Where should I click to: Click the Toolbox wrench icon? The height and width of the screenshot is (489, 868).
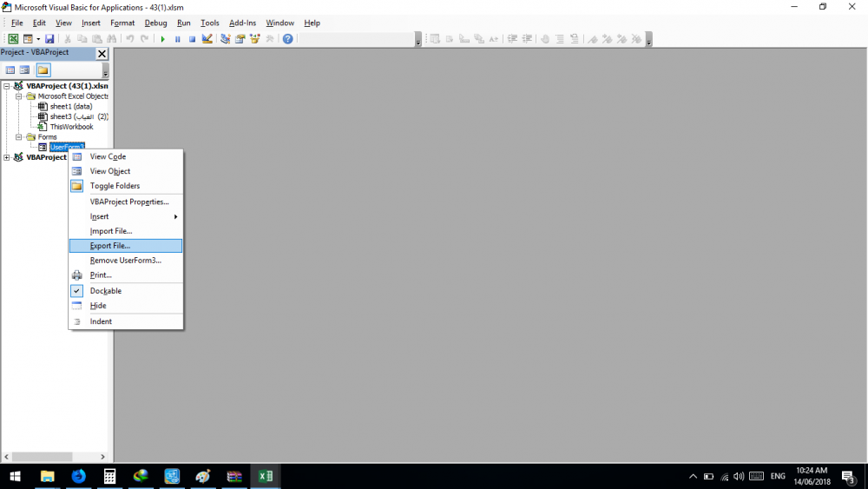pyautogui.click(x=270, y=39)
